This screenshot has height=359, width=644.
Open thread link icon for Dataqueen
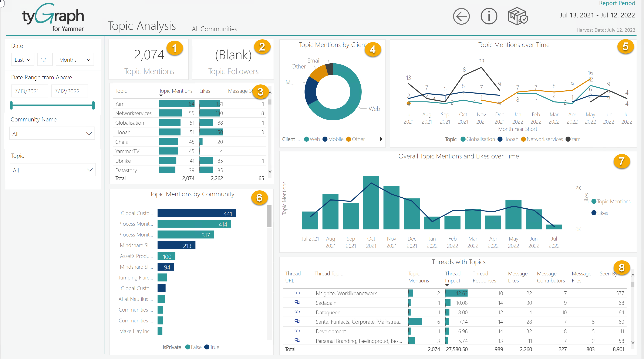pos(297,312)
